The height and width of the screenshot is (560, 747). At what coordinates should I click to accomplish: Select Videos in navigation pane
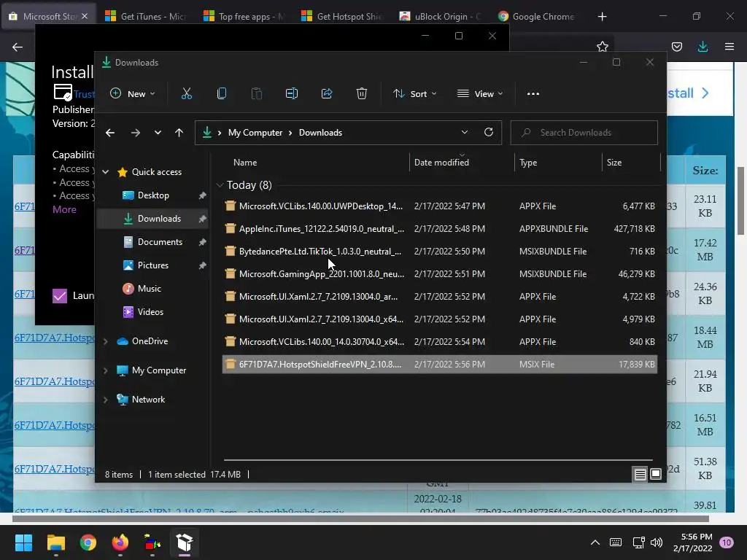(152, 312)
